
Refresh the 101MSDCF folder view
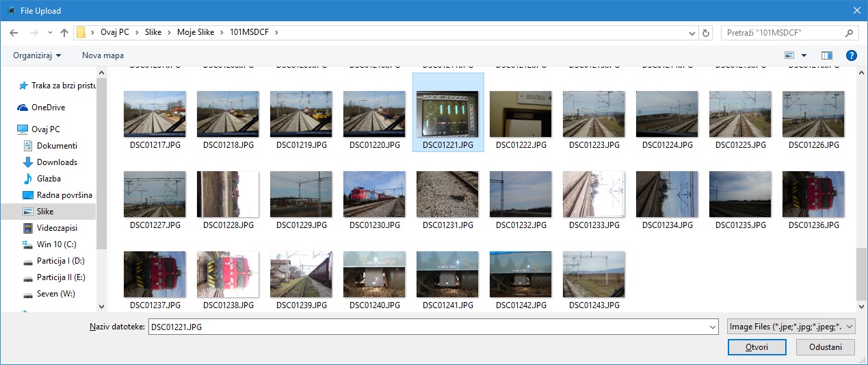click(x=707, y=33)
